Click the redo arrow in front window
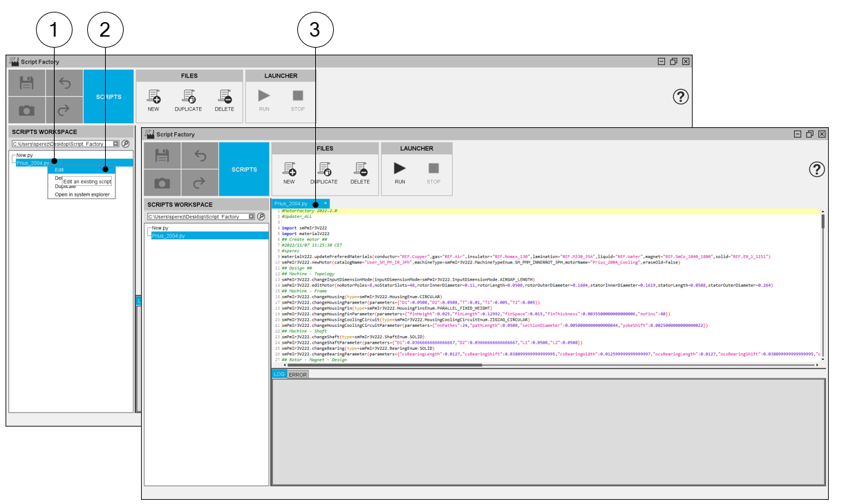 pyautogui.click(x=200, y=183)
